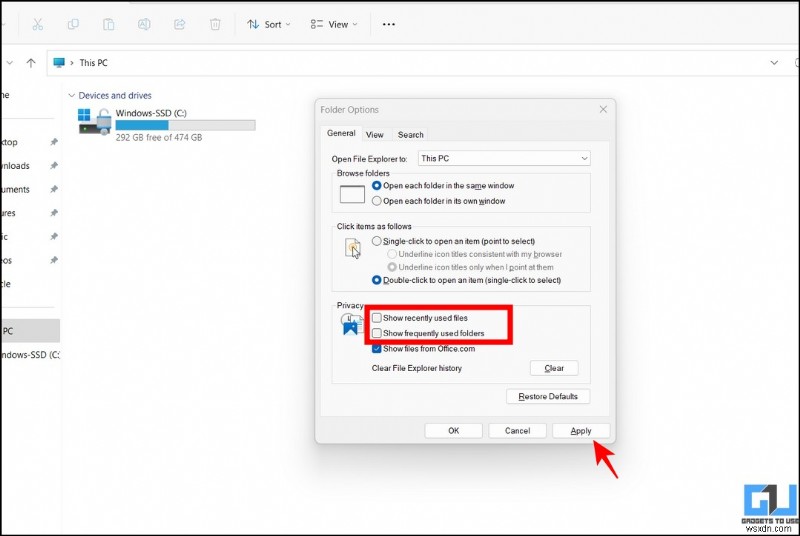Click the This PC breadcrumb text

tap(93, 63)
